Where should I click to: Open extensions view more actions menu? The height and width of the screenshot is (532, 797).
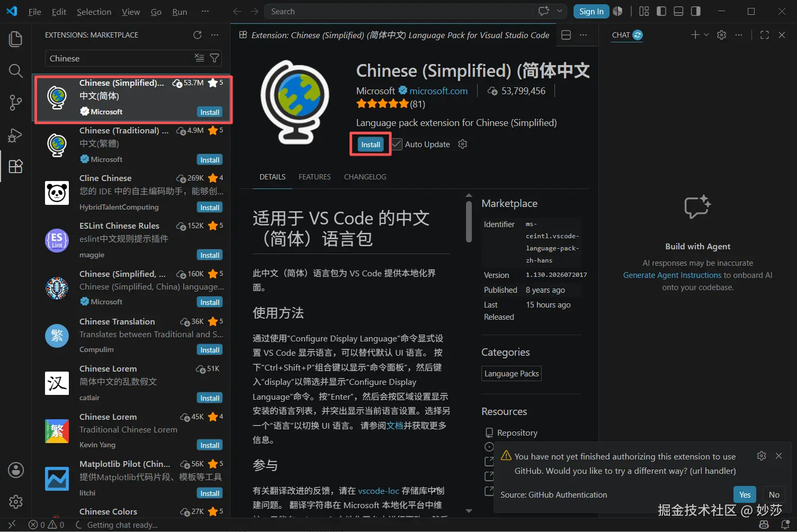tap(214, 35)
